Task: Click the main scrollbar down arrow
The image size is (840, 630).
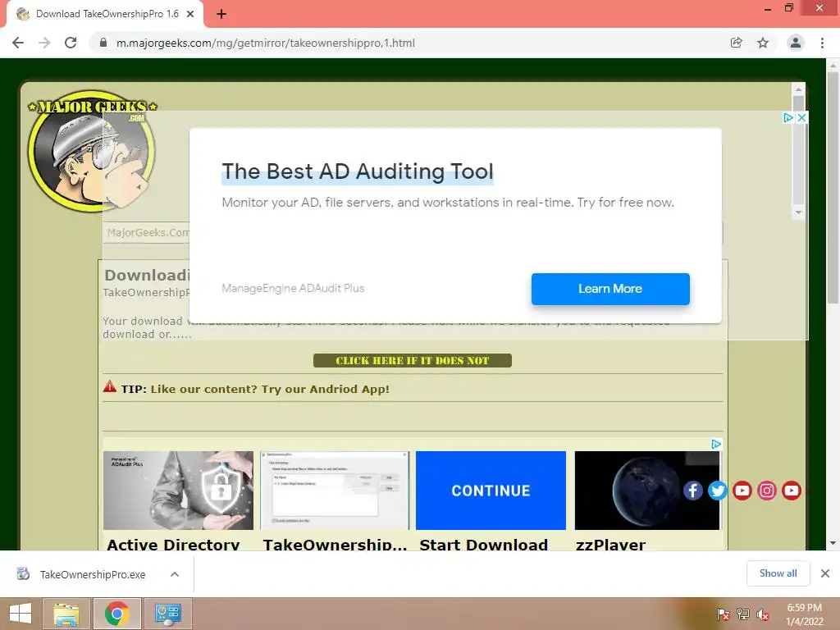Action: point(833,543)
